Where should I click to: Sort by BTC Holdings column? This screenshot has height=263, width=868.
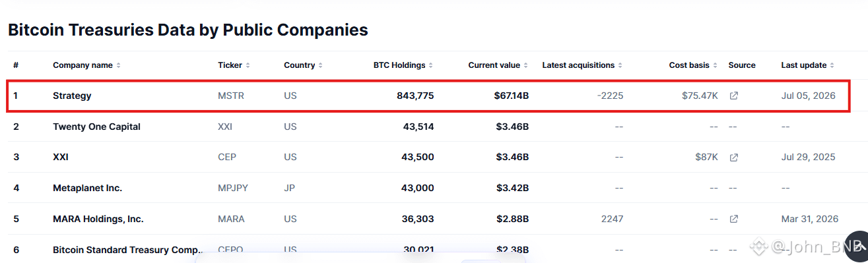click(x=403, y=65)
